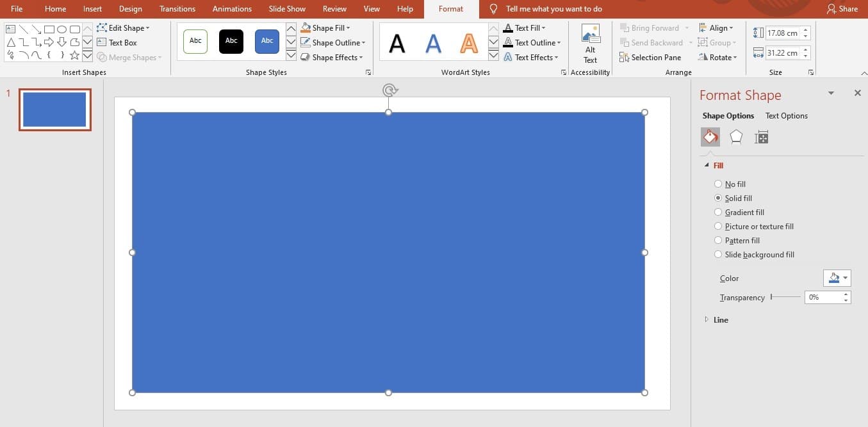This screenshot has height=427, width=868.
Task: Click the Text Box tool
Action: (117, 43)
